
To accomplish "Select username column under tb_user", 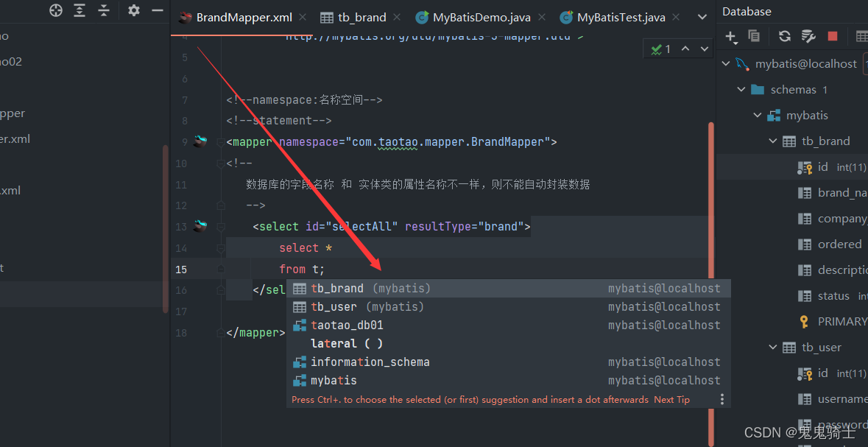I will point(842,399).
